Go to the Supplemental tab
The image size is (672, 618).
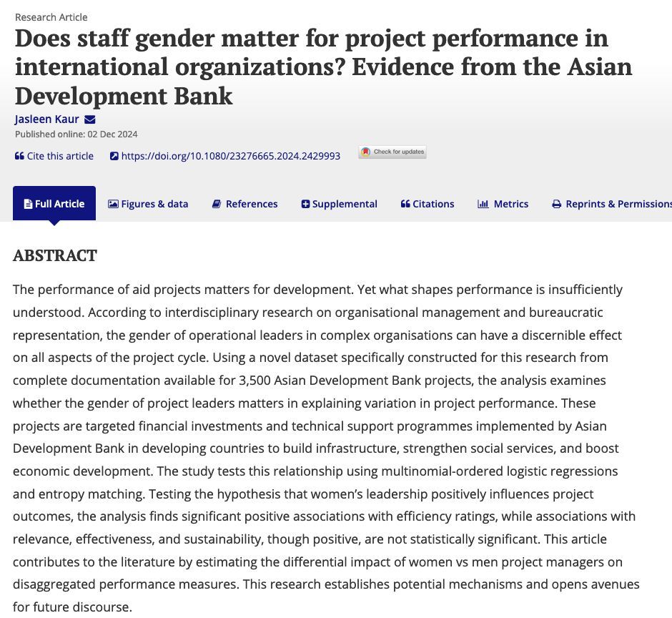(x=340, y=204)
